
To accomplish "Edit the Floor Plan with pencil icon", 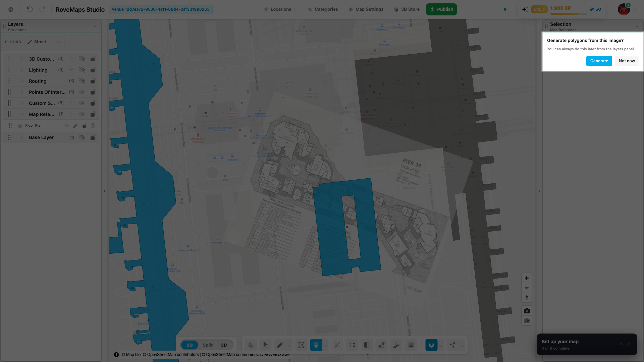I will [x=75, y=126].
